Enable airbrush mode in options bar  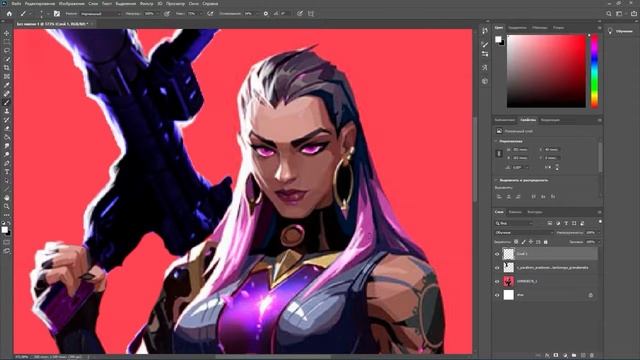(x=211, y=13)
